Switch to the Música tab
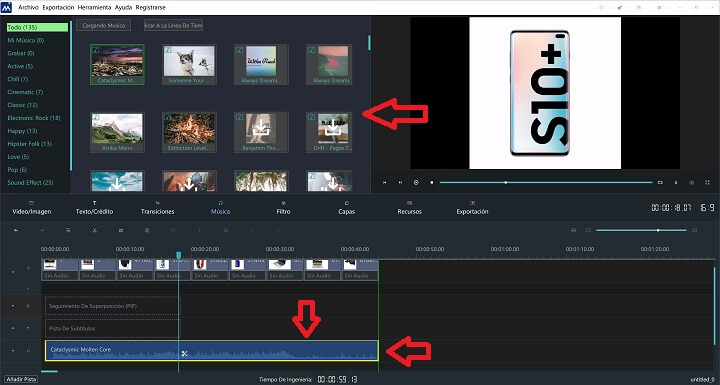This screenshot has height=385, width=720. (x=220, y=208)
